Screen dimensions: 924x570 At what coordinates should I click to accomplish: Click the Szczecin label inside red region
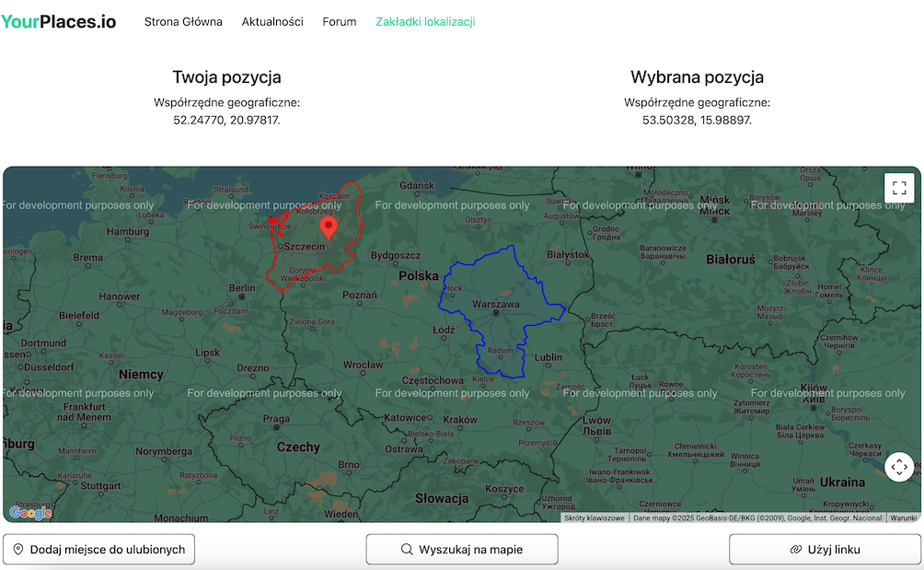304,247
